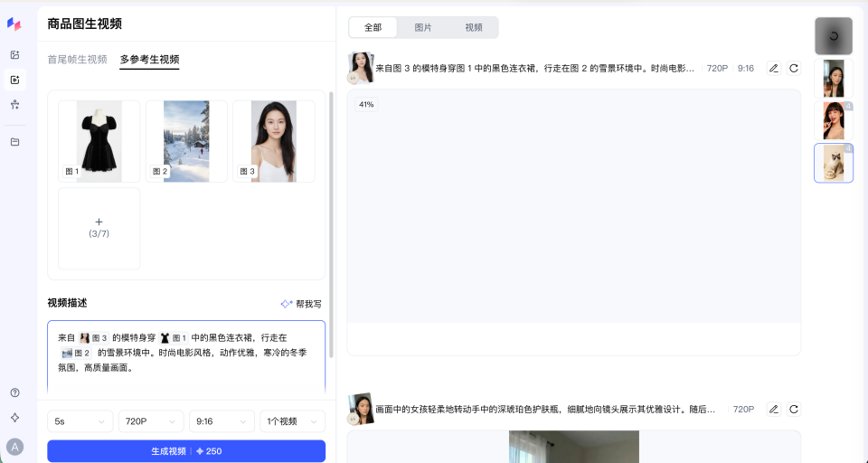868x463 pixels.
Task: Open the image generation sidebar icon
Action: click(15, 55)
